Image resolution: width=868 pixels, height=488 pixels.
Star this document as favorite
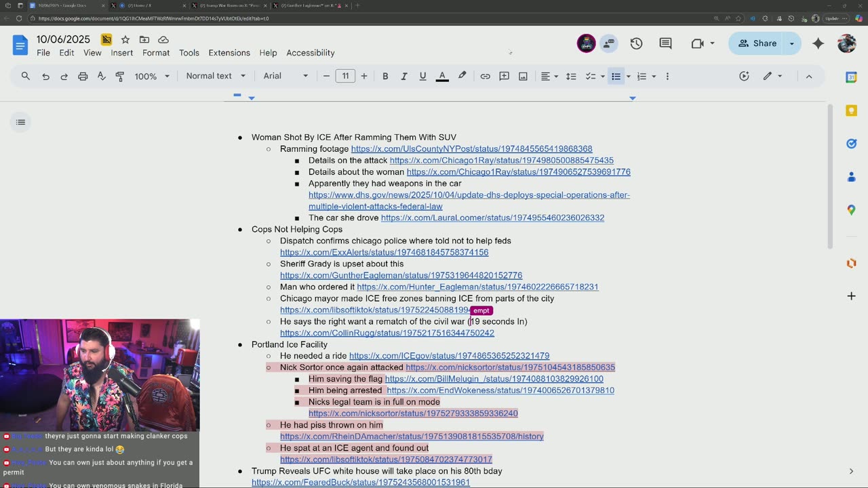[x=125, y=40]
